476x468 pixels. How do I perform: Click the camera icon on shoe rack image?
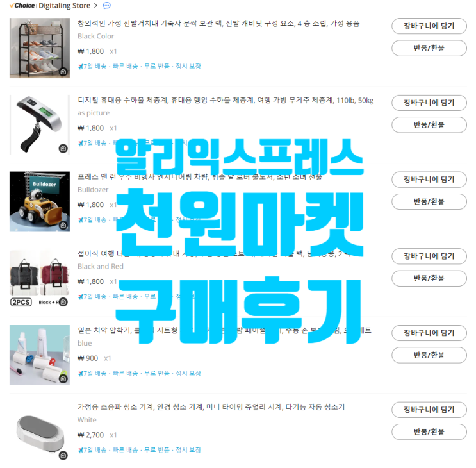coord(63,72)
